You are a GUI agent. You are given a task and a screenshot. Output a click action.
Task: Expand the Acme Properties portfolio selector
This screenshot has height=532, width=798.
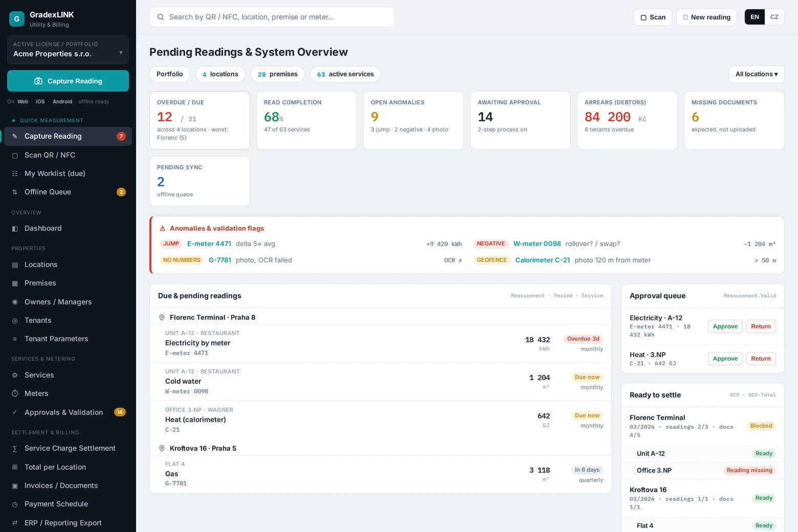click(x=68, y=50)
